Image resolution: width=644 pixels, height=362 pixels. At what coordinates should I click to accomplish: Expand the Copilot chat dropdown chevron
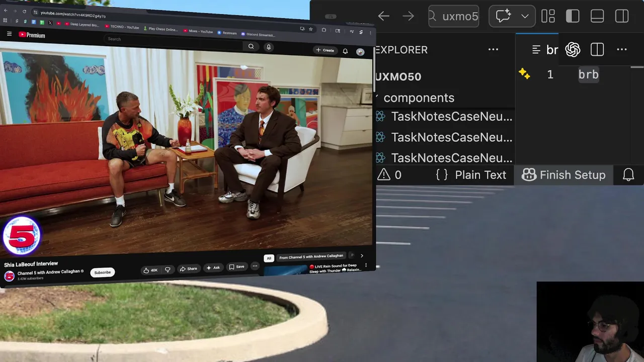[x=525, y=16]
